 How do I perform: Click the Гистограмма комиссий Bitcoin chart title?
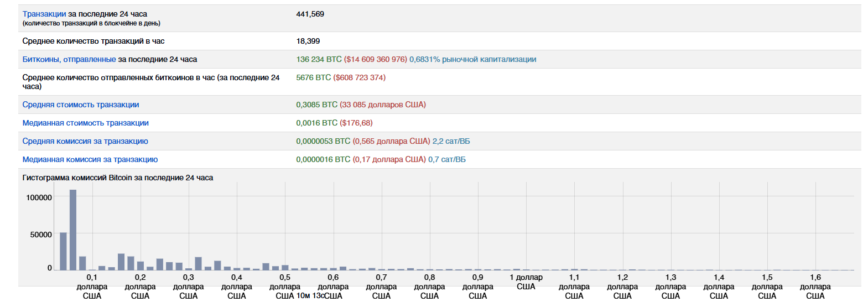117,178
